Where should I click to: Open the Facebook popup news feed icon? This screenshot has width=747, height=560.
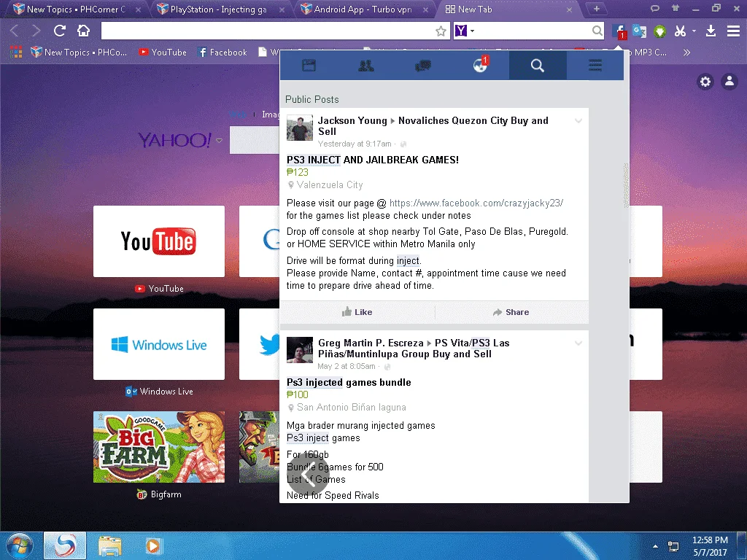pyautogui.click(x=309, y=65)
